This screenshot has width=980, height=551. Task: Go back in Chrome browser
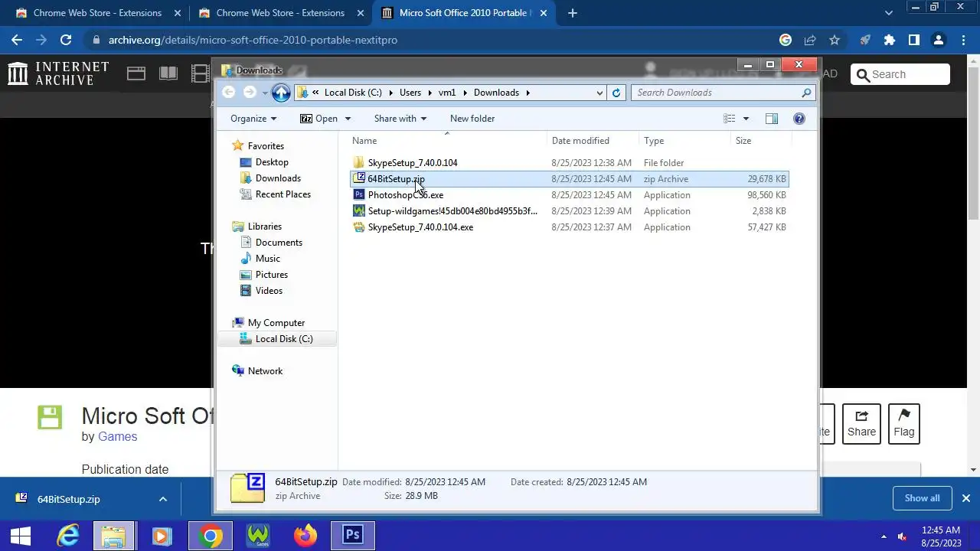click(x=17, y=40)
